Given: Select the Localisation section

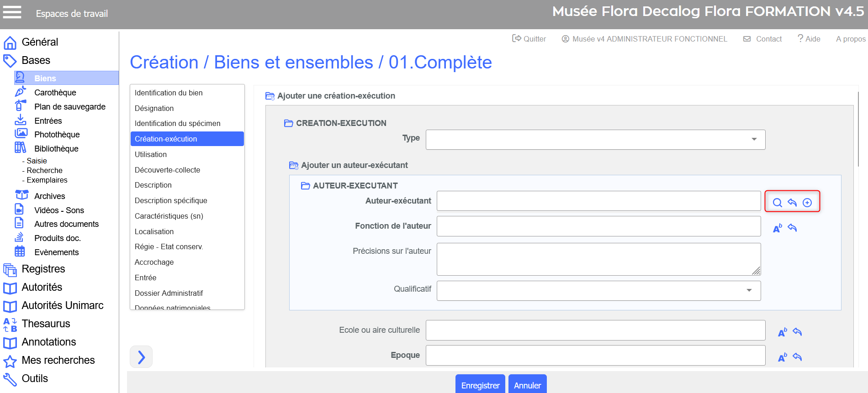Looking at the screenshot, I should pyautogui.click(x=154, y=231).
